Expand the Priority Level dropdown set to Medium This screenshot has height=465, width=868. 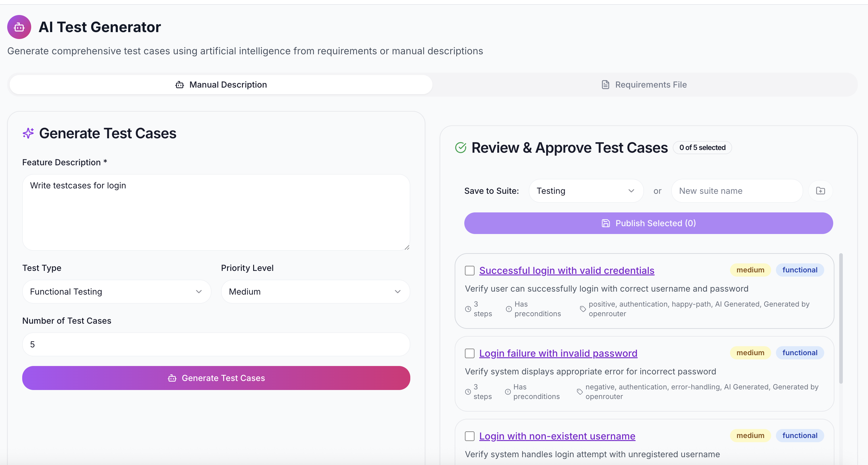(316, 292)
